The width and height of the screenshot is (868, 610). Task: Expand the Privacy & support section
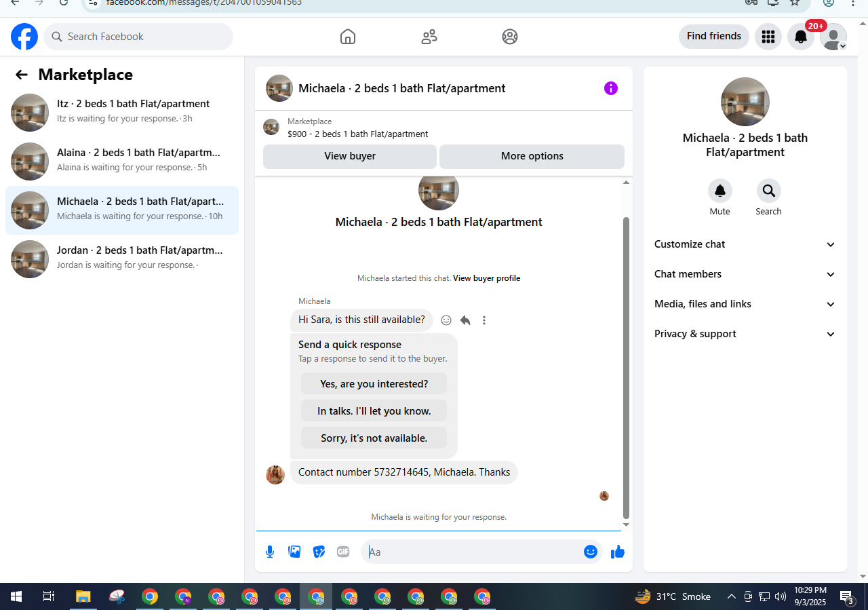point(745,334)
